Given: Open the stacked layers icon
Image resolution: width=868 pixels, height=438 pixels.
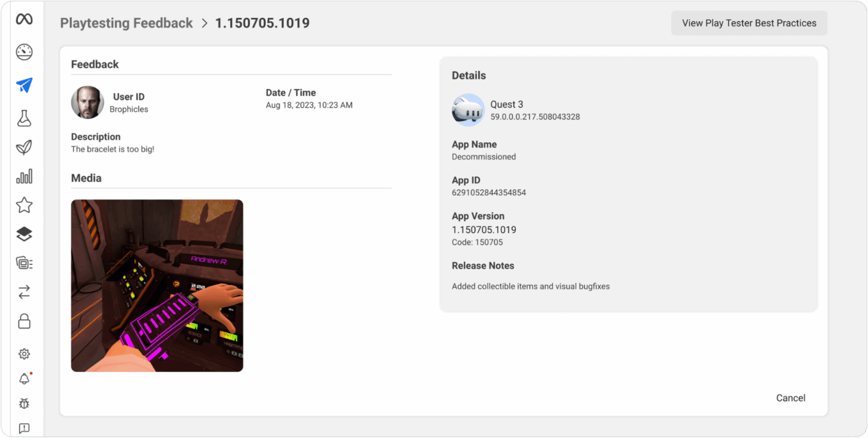Looking at the screenshot, I should [24, 234].
